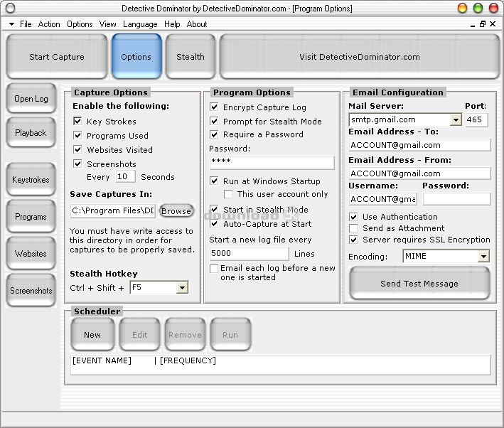Open the File menu

[26, 24]
